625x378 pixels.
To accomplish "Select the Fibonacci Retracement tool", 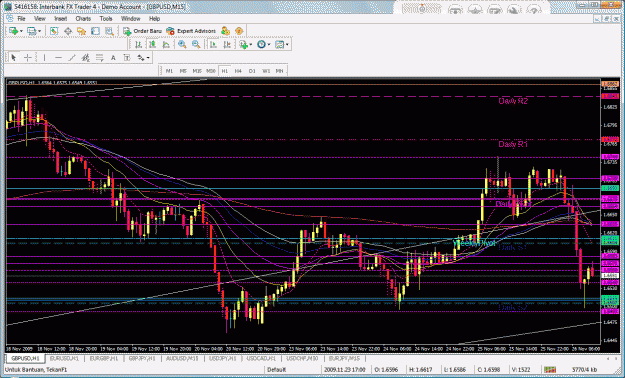I will [x=99, y=58].
